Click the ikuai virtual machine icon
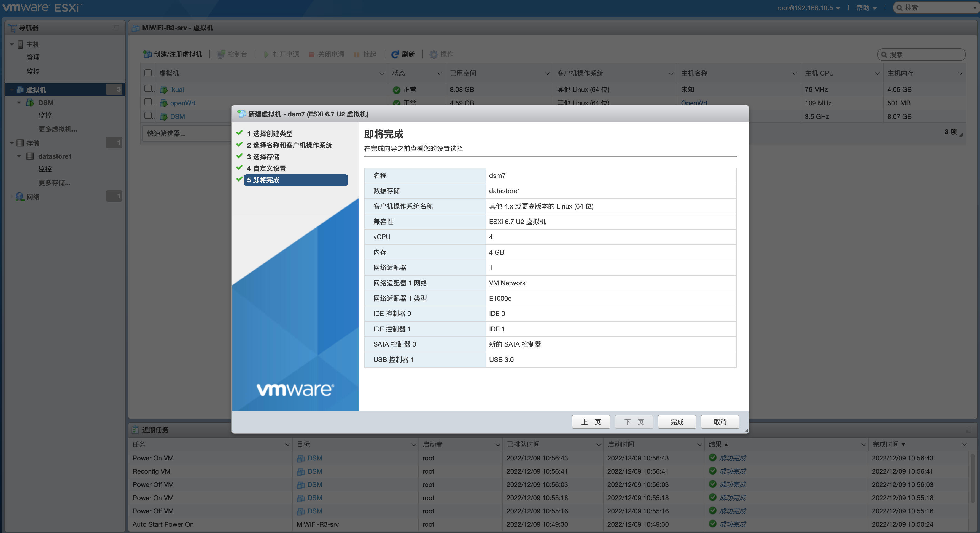The width and height of the screenshot is (980, 533). point(164,90)
